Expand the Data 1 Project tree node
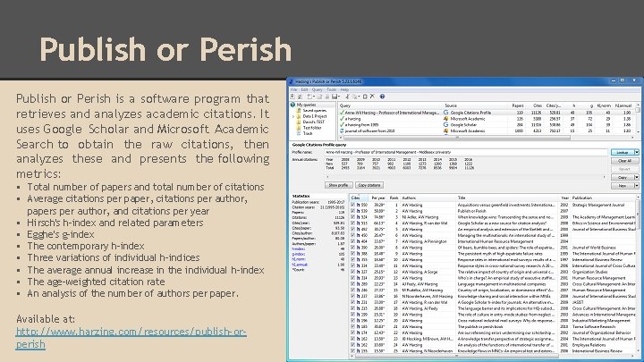Viewport: 644px width, 362px height. tap(293, 116)
